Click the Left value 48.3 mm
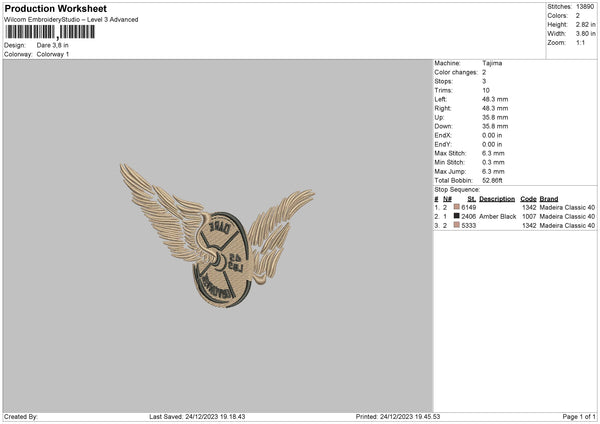 tap(495, 99)
